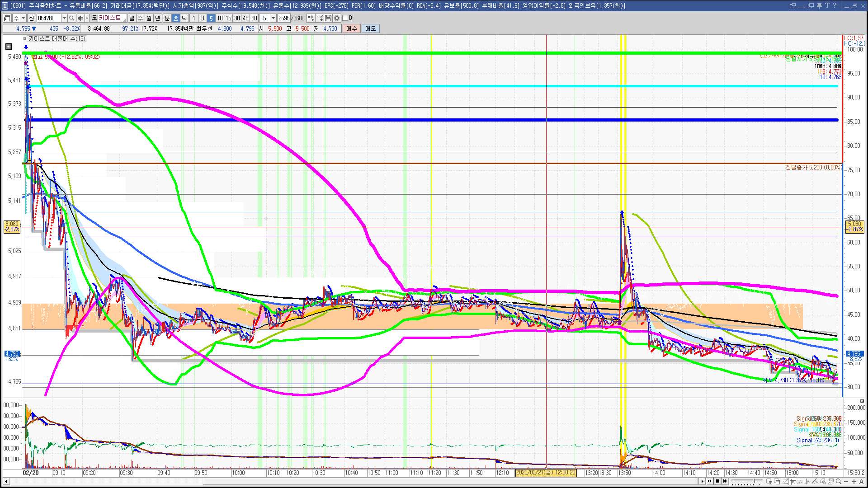Open the minute interval dropdown arrow
868x488 pixels.
[x=273, y=18]
